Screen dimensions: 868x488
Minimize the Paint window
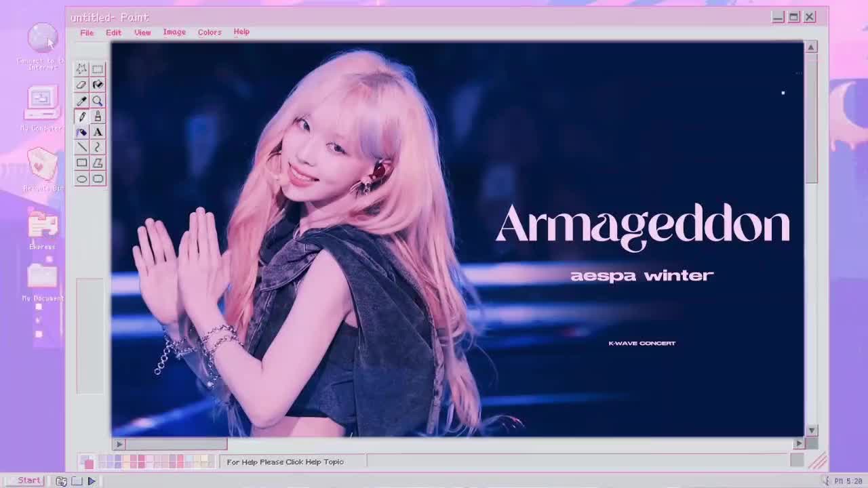[778, 17]
